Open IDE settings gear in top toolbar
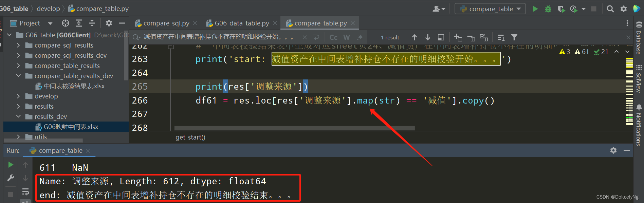This screenshot has width=644, height=203. pos(624,9)
